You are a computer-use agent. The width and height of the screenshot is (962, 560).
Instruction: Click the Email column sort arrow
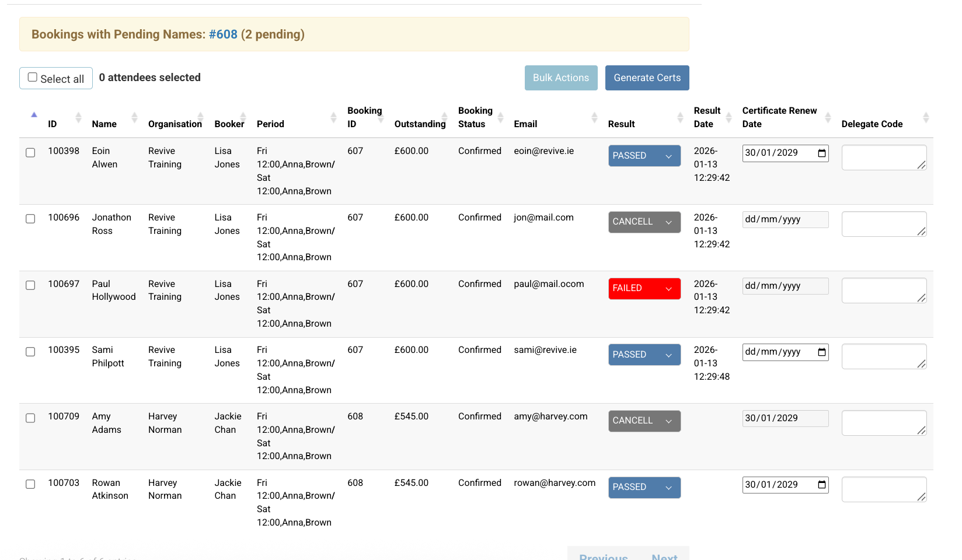(x=595, y=117)
